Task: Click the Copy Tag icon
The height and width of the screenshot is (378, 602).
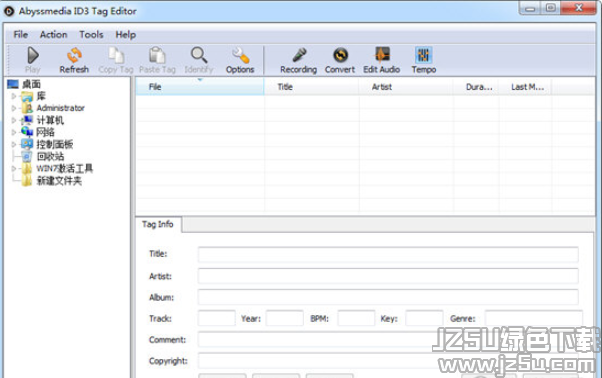Action: click(116, 56)
